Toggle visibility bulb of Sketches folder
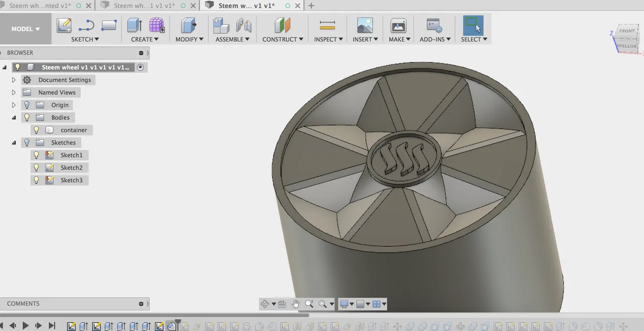Image resolution: width=644 pixels, height=331 pixels. [27, 142]
